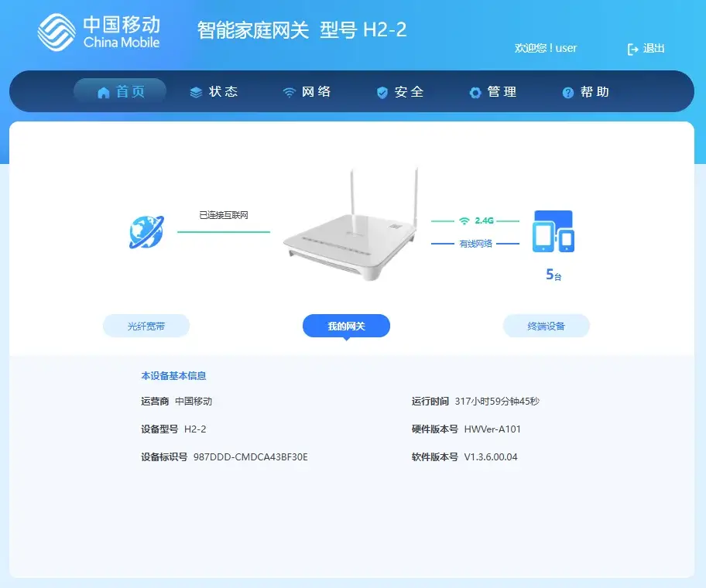Show the 终端设备 terminal devices tab
Image resolution: width=706 pixels, height=588 pixels.
[547, 326]
